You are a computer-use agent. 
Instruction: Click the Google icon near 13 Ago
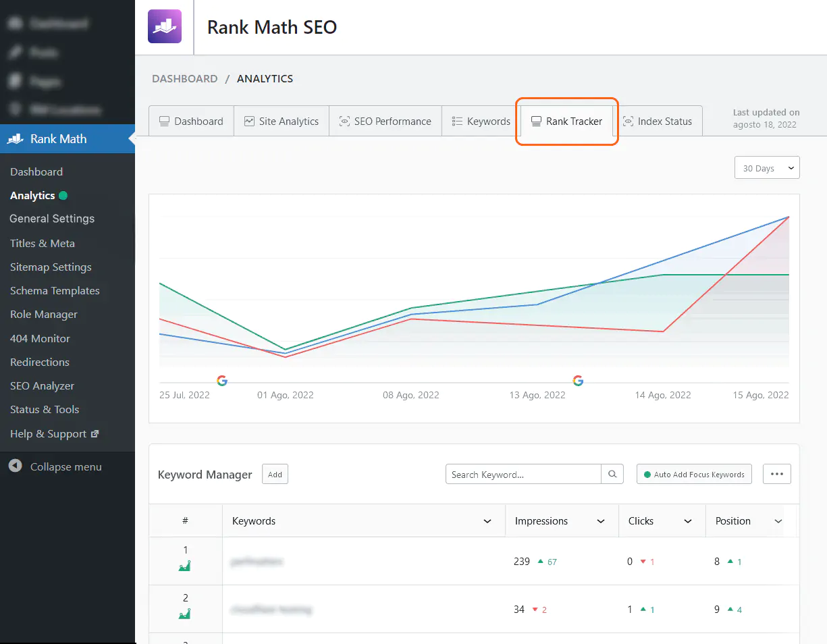coord(578,381)
